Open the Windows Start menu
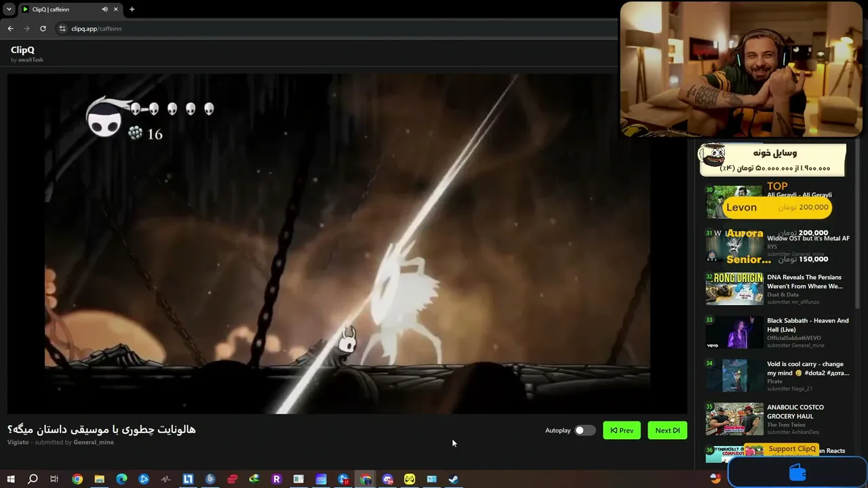This screenshot has height=488, width=868. click(x=10, y=479)
